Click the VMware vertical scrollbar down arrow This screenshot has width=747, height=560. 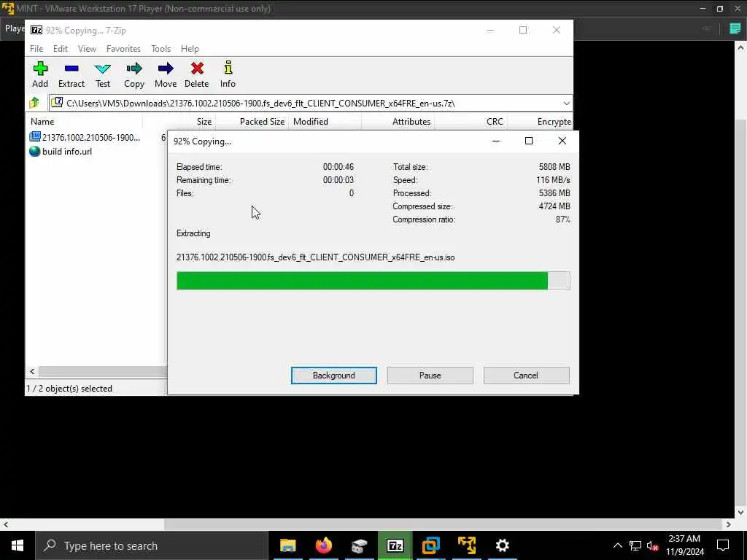(740, 513)
